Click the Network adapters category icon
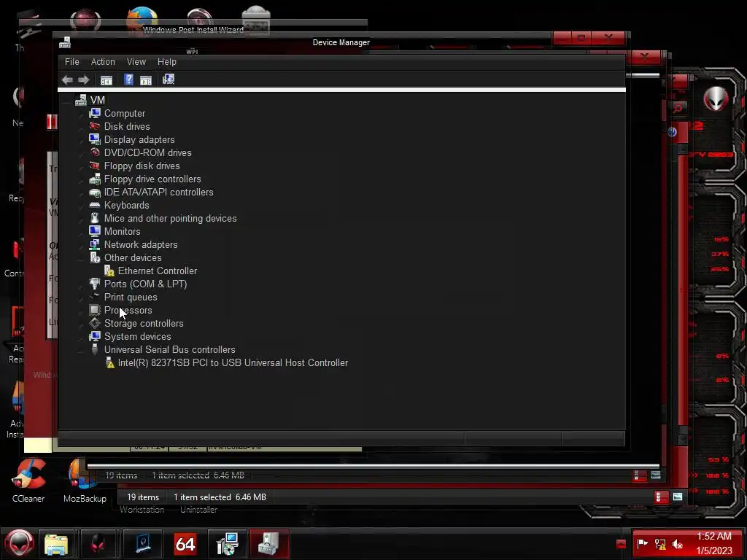This screenshot has height=560, width=747. pos(95,244)
